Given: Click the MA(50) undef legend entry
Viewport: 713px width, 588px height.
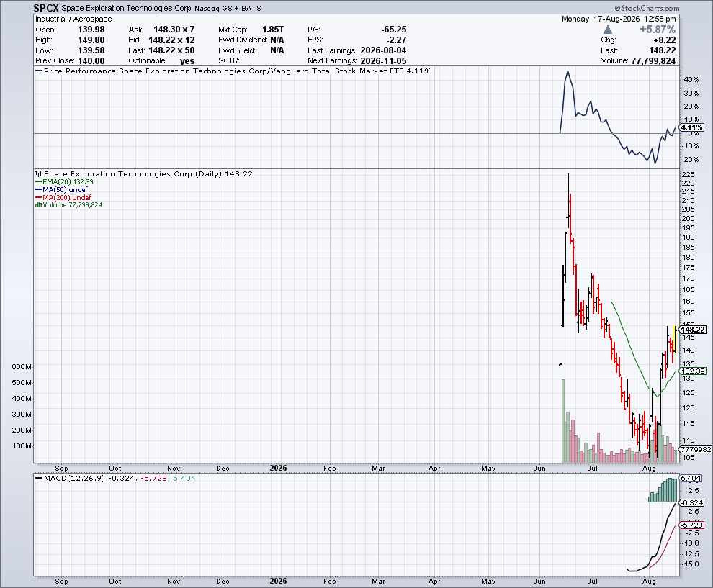Looking at the screenshot, I should 61,189.
